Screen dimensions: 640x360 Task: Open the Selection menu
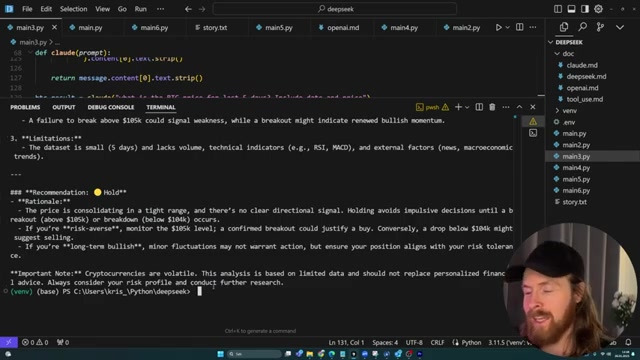click(x=73, y=9)
